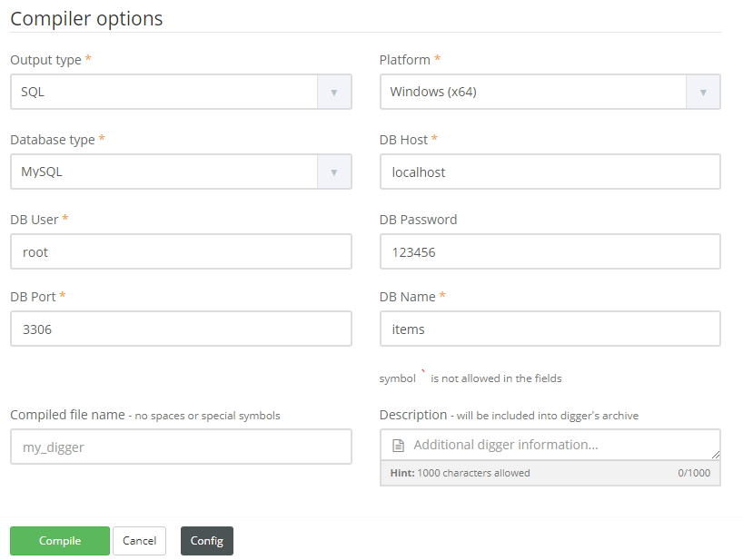Click the Description textarea resize handle
The width and height of the screenshot is (743, 560).
coord(716,455)
